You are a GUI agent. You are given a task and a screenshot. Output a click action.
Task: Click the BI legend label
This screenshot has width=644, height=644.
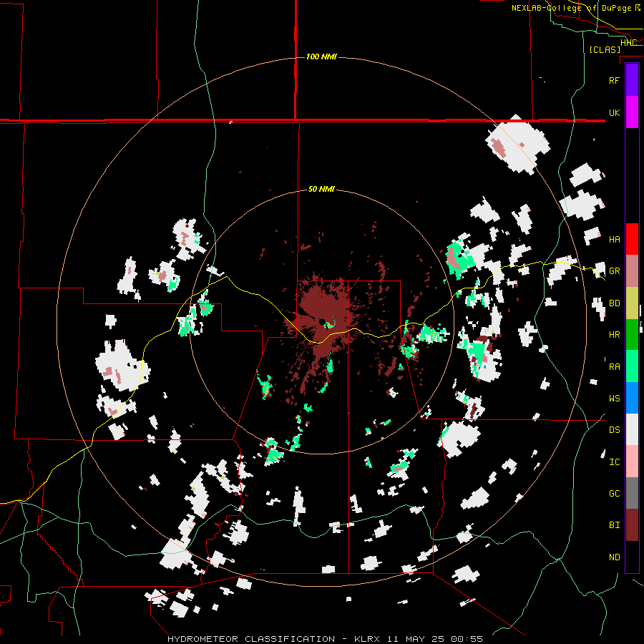pyautogui.click(x=614, y=525)
